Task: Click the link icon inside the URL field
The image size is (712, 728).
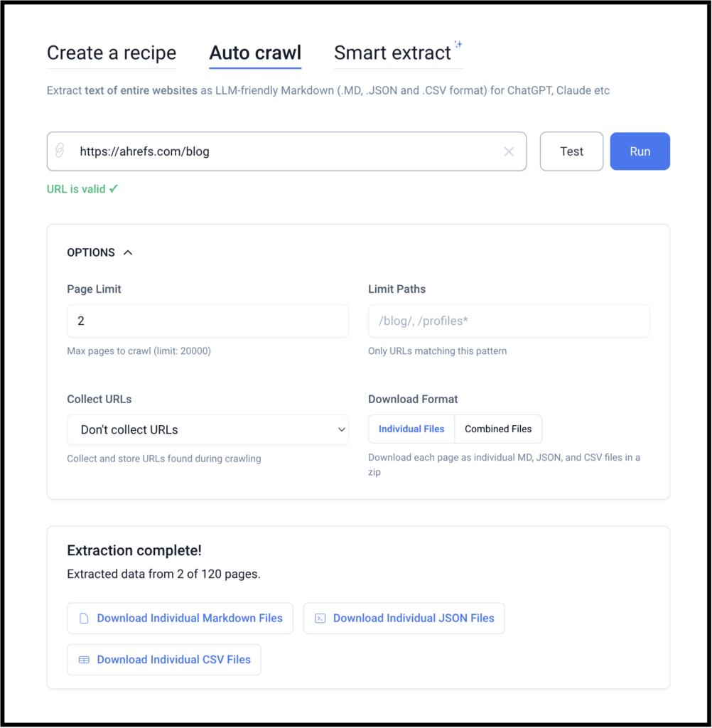Action: [60, 151]
